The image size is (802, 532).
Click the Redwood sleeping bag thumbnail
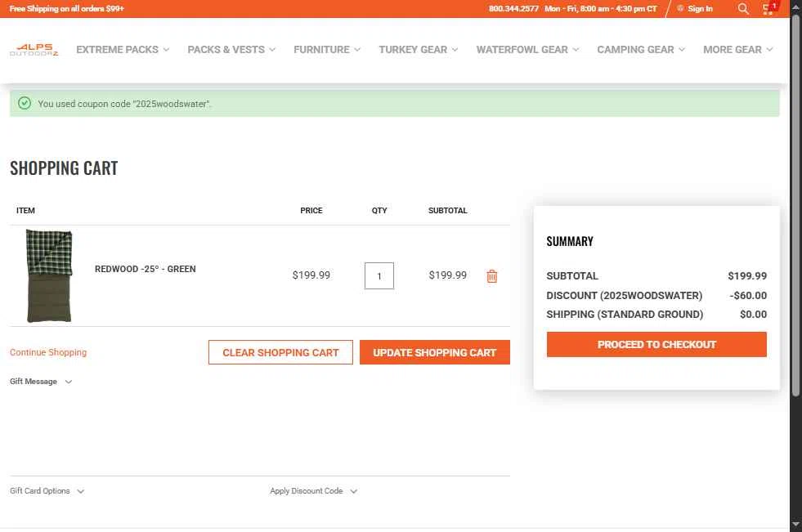(49, 275)
